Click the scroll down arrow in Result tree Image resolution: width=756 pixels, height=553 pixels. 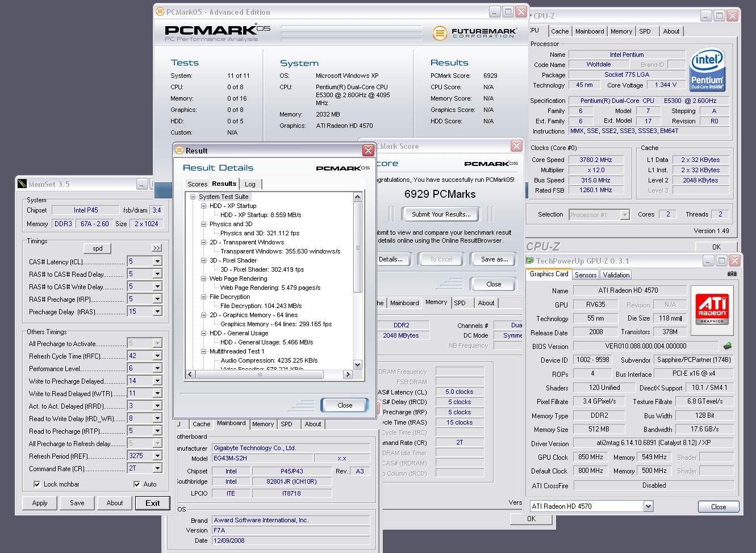click(358, 365)
